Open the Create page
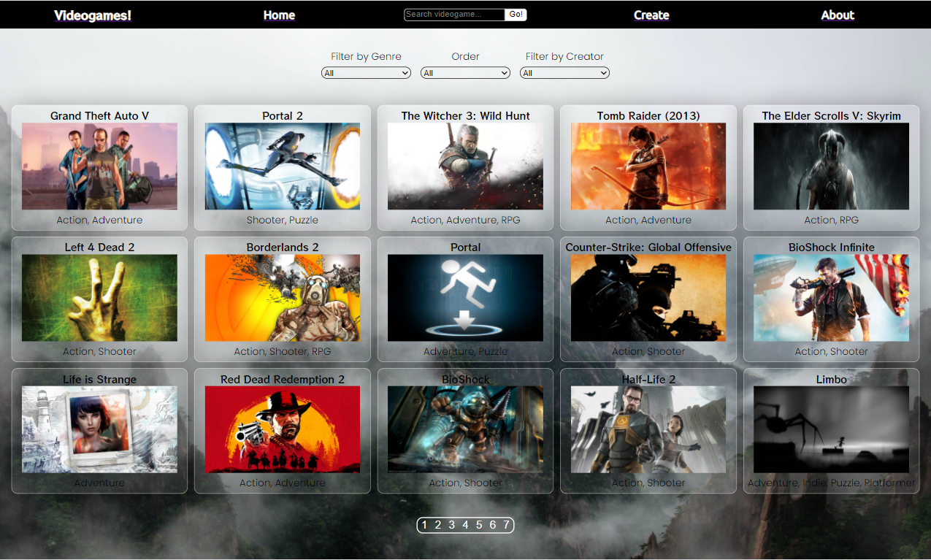The width and height of the screenshot is (931, 560). (651, 15)
